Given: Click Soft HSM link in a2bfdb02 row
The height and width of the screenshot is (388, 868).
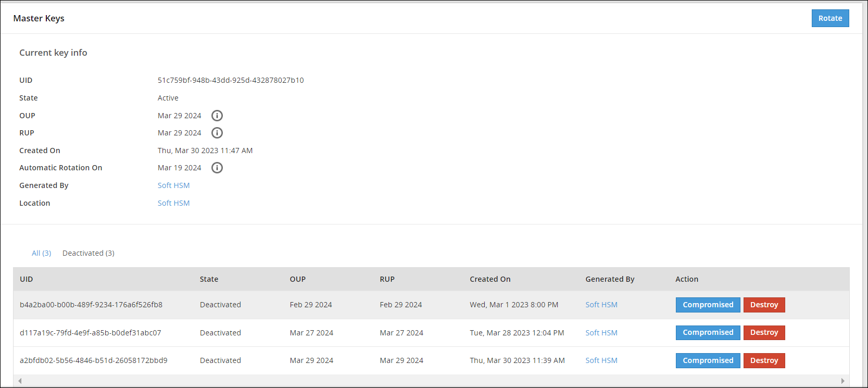Looking at the screenshot, I should click(601, 360).
